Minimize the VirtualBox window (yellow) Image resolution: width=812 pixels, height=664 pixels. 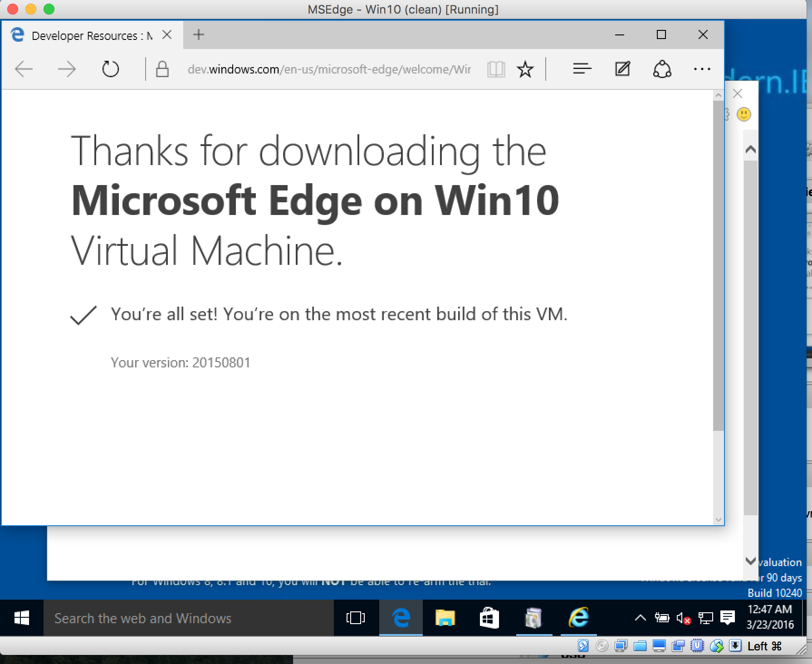click(31, 9)
